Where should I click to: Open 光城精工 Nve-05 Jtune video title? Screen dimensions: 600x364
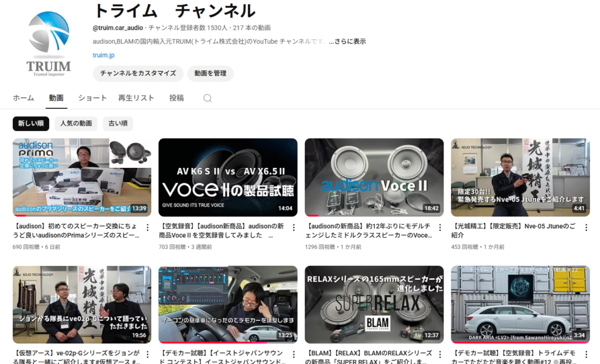pyautogui.click(x=513, y=231)
